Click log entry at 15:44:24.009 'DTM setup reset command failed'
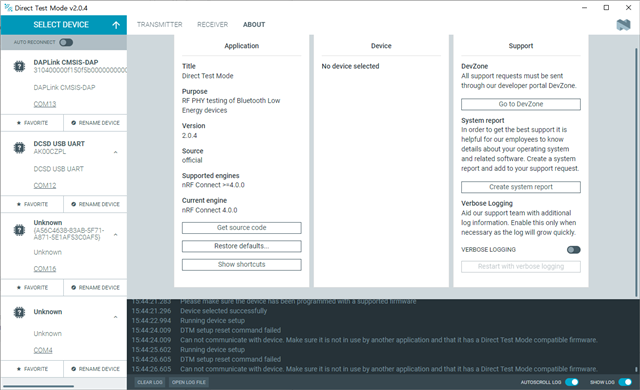640x390 pixels. 231,330
